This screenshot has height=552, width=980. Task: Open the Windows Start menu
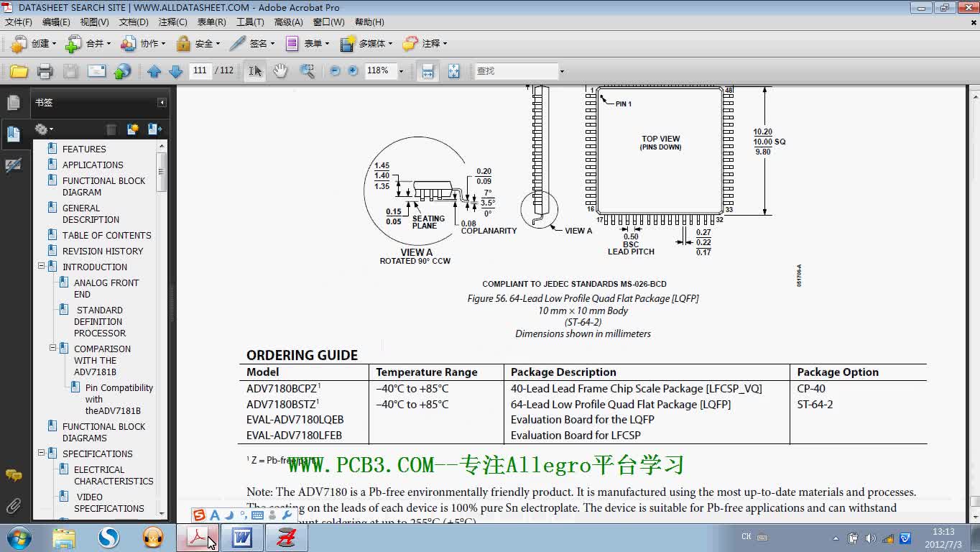[x=17, y=538]
